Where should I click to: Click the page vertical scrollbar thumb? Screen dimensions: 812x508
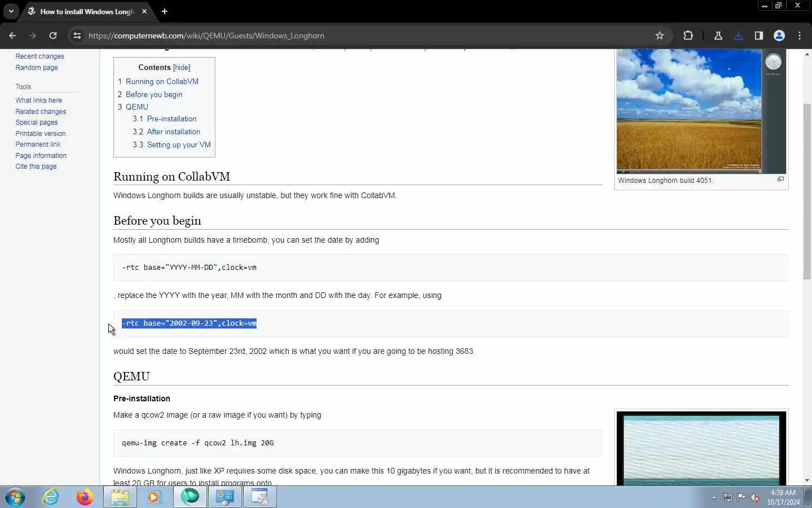point(807,192)
